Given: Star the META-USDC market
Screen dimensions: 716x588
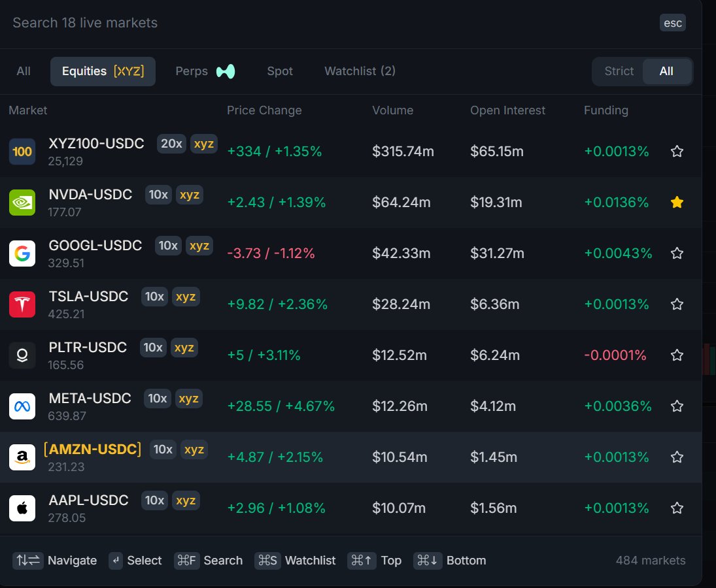Looking at the screenshot, I should pos(677,406).
